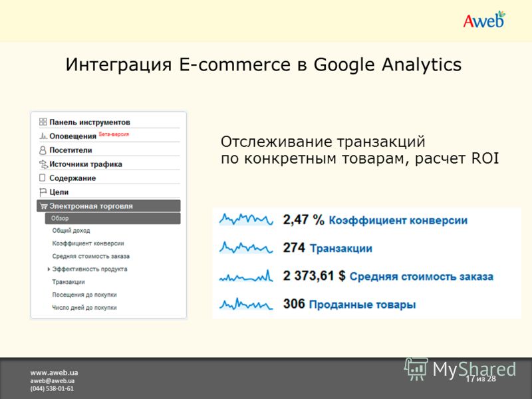Open the Содержание section

(x=72, y=178)
